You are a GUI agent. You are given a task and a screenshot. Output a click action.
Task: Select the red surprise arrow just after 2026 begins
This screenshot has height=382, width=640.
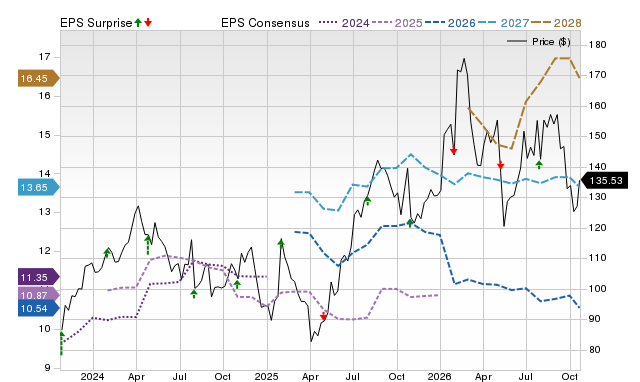coord(453,150)
